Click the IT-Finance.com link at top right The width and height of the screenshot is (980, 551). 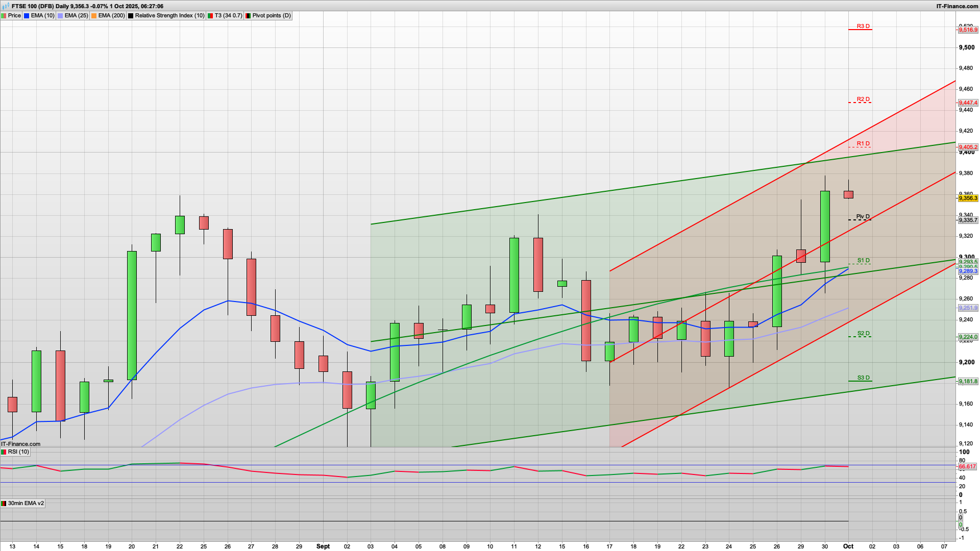click(957, 6)
